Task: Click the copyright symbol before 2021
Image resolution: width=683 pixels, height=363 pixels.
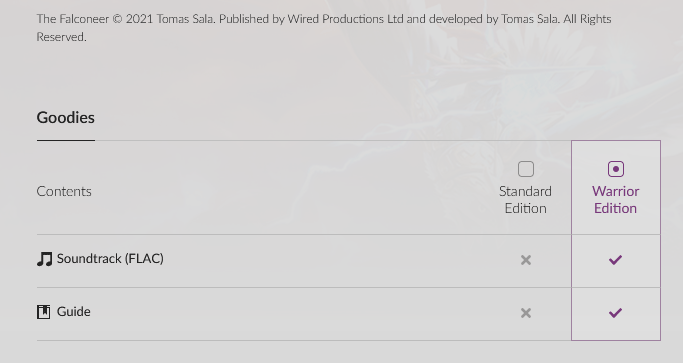Action: pos(117,19)
